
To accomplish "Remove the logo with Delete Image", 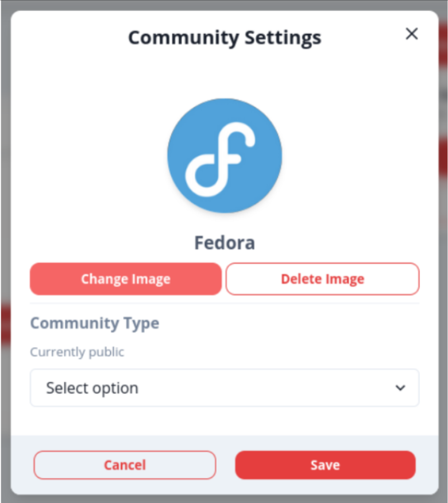I will tap(322, 279).
